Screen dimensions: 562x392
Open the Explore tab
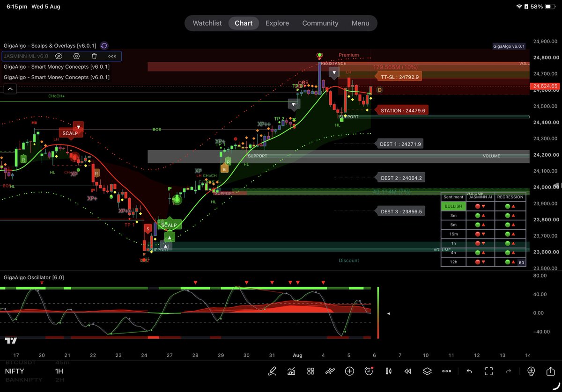(x=277, y=23)
